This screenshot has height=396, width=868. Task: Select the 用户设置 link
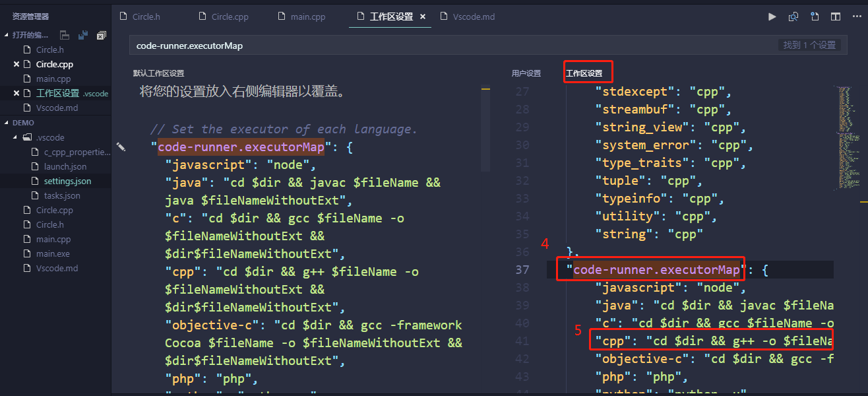[526, 73]
